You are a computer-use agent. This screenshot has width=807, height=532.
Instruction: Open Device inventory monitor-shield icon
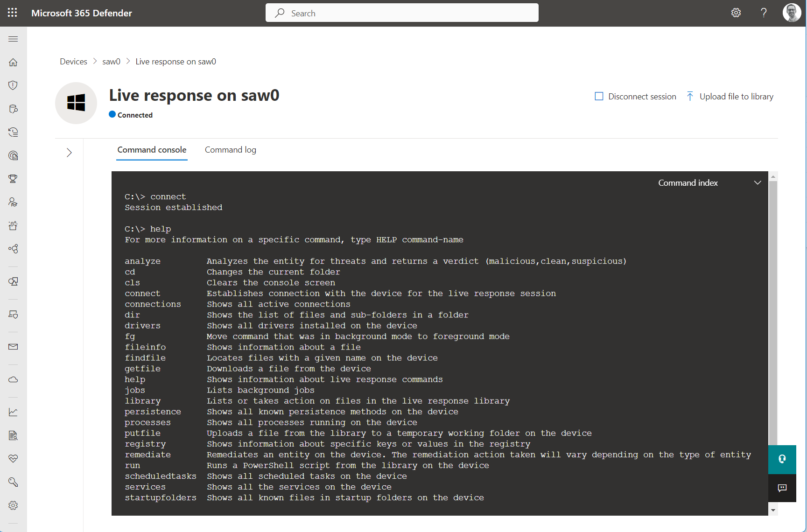(x=13, y=281)
